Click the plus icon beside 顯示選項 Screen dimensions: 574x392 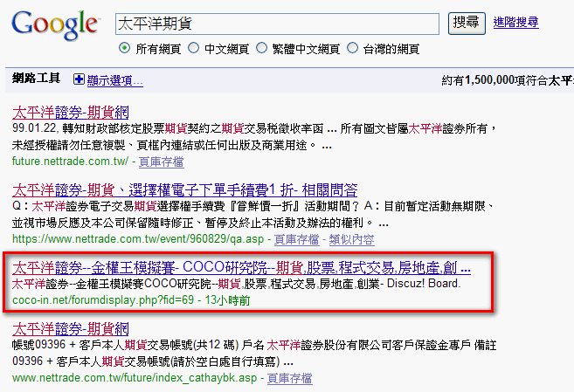(79, 79)
